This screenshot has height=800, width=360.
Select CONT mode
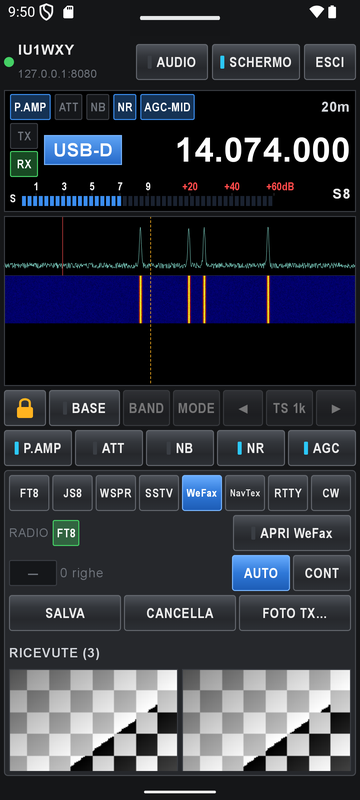click(322, 573)
